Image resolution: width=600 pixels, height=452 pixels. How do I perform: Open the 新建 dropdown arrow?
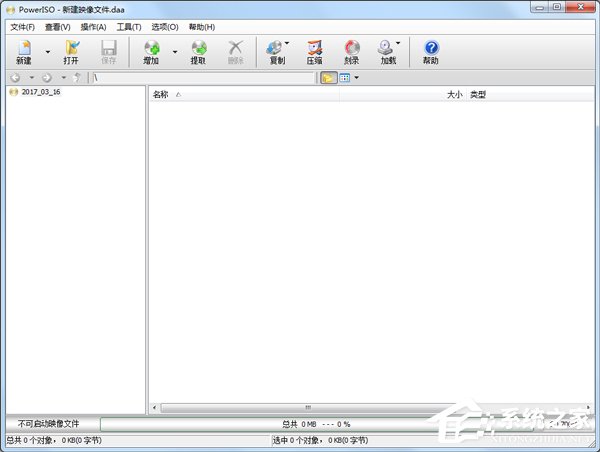[48, 52]
